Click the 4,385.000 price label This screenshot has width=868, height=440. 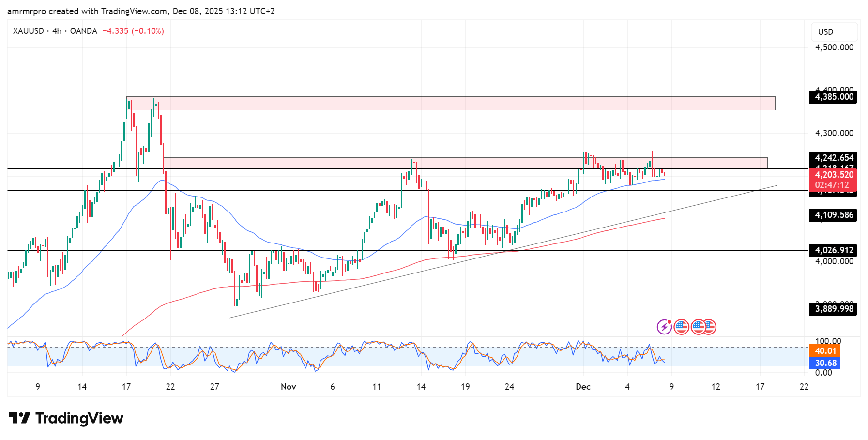834,97
